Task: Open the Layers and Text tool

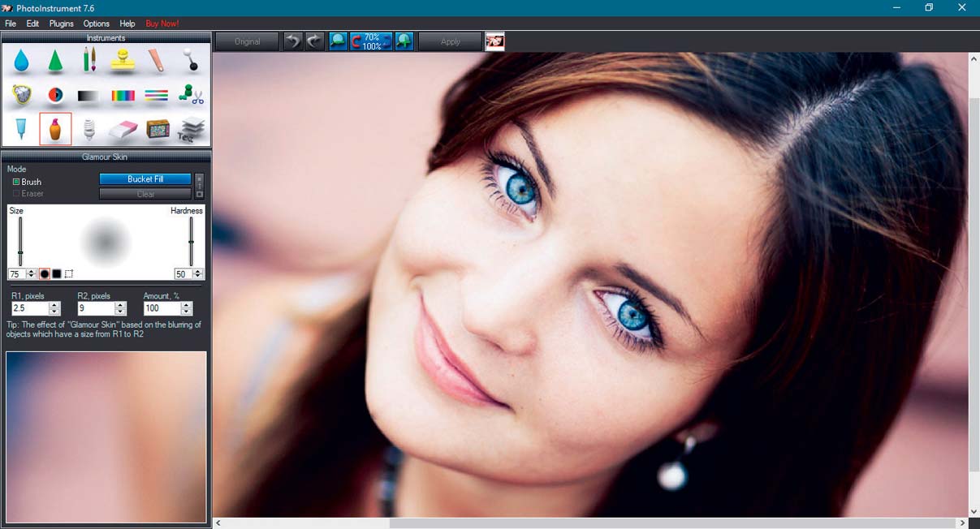Action: [190, 129]
